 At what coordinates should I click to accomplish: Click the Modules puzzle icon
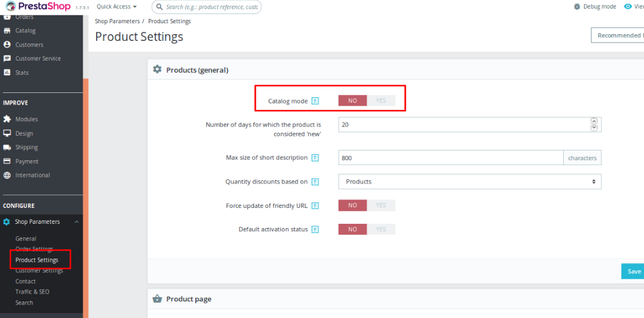[x=7, y=119]
